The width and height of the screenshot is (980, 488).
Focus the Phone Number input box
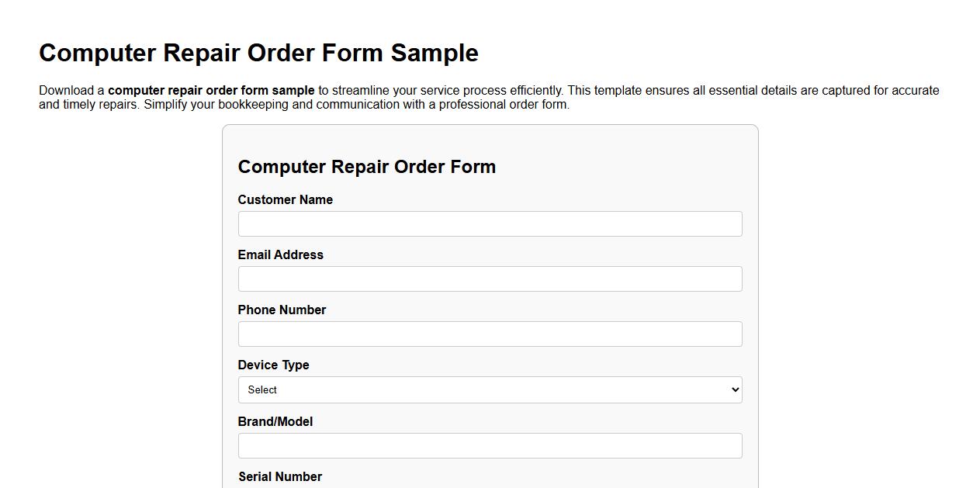pos(490,334)
